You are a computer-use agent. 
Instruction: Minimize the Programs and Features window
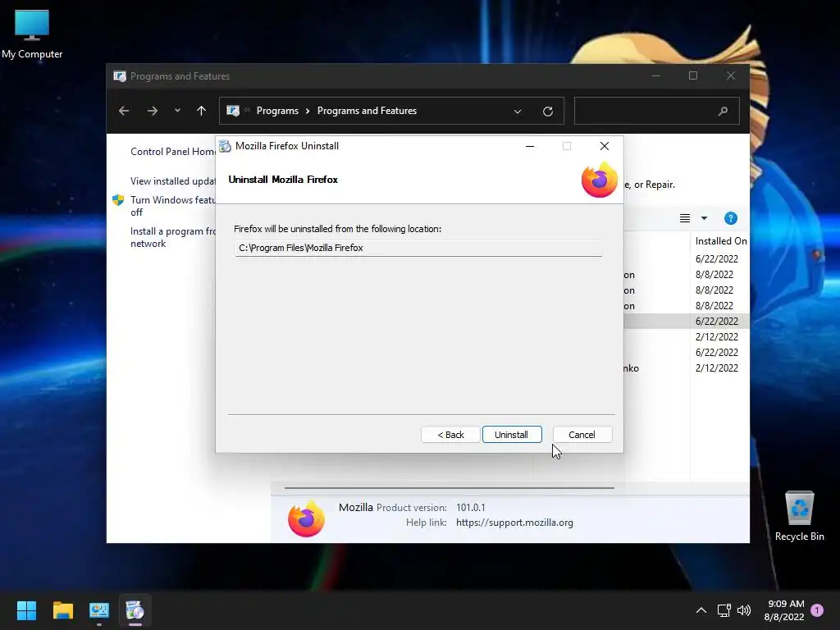(655, 75)
